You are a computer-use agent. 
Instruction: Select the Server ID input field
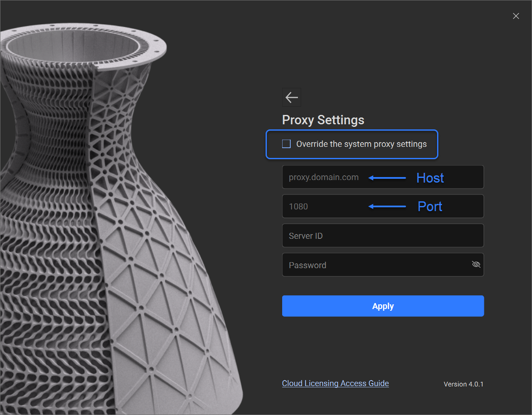[383, 235]
